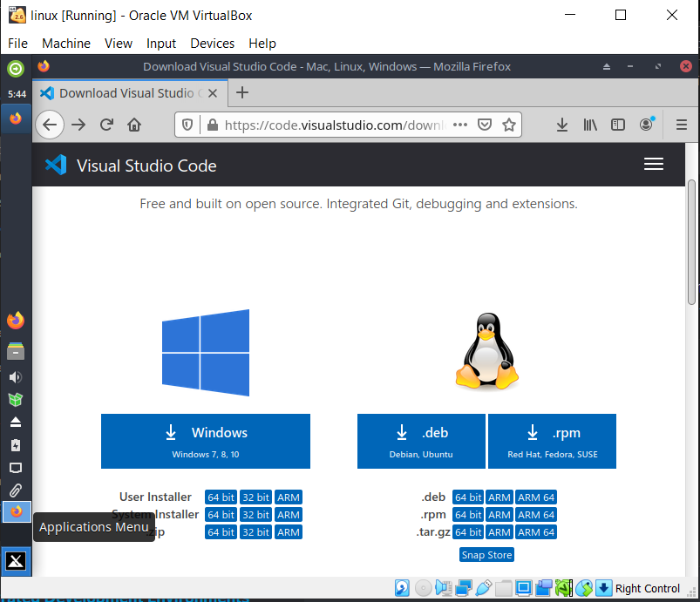The image size is (700, 602).
Task: Open the page actions ••• menu
Action: click(459, 125)
